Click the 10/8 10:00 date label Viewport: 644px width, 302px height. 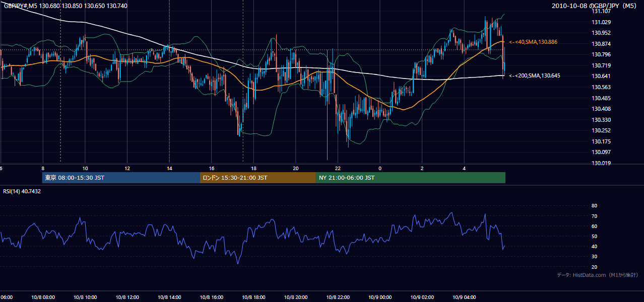pyautogui.click(x=85, y=297)
